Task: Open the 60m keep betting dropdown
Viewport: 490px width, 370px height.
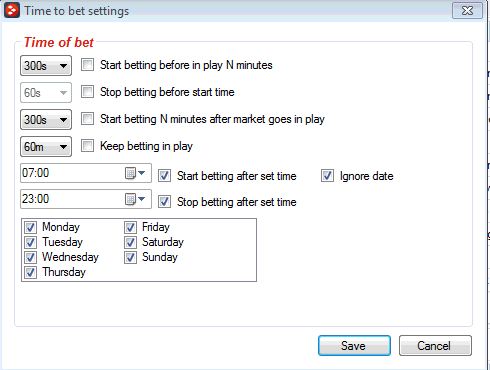Action: click(46, 147)
